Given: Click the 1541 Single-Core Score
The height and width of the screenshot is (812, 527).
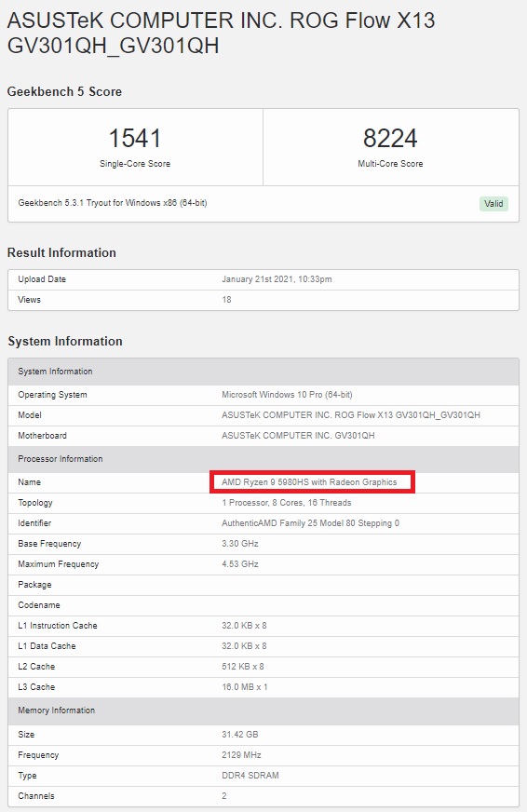Looking at the screenshot, I should [135, 138].
